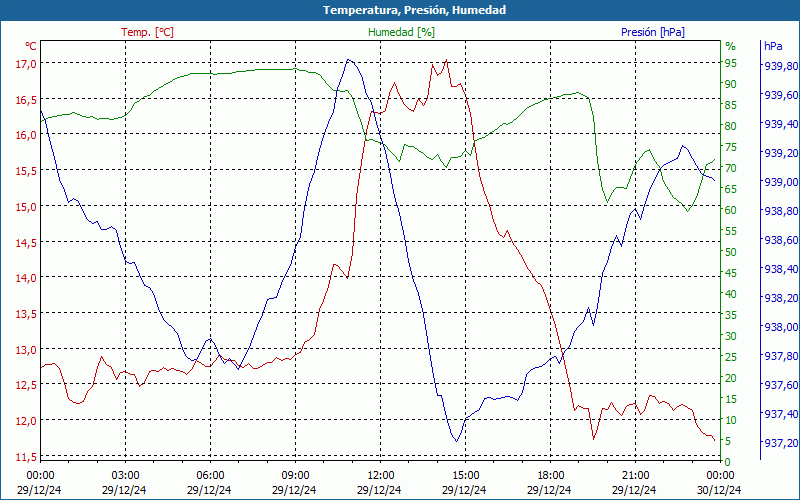Image resolution: width=800 pixels, height=500 pixels.
Task: Click the '75' humidity axis value
Action: coord(731,147)
